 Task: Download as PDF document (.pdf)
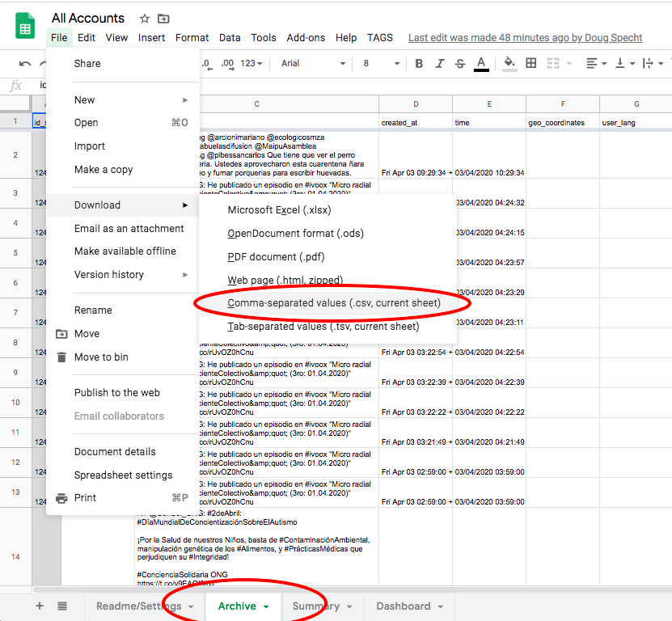(328, 257)
